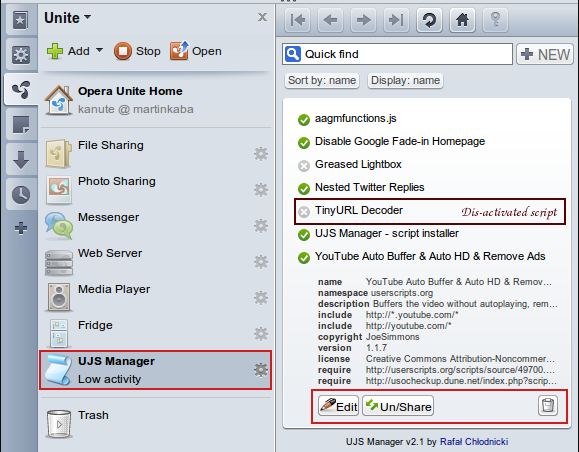Select Fridge service

click(155, 333)
